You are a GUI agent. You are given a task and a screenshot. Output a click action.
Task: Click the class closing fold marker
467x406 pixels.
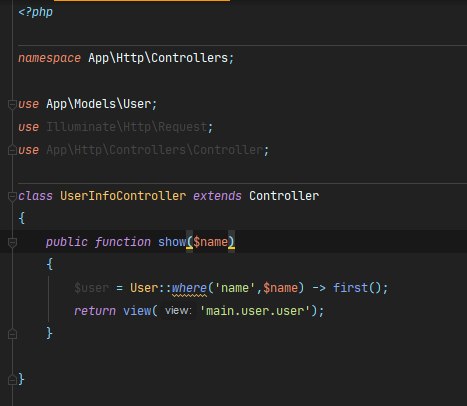(x=12, y=380)
